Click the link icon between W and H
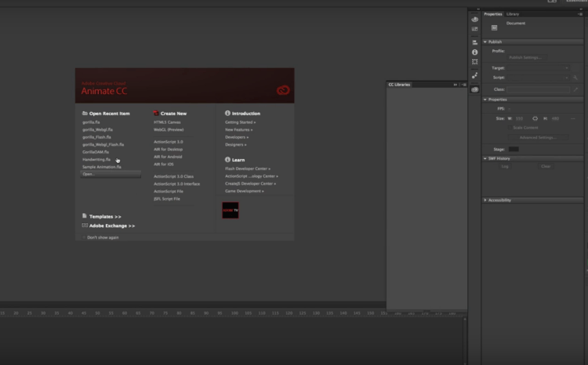The height and width of the screenshot is (365, 588). pyautogui.click(x=535, y=118)
